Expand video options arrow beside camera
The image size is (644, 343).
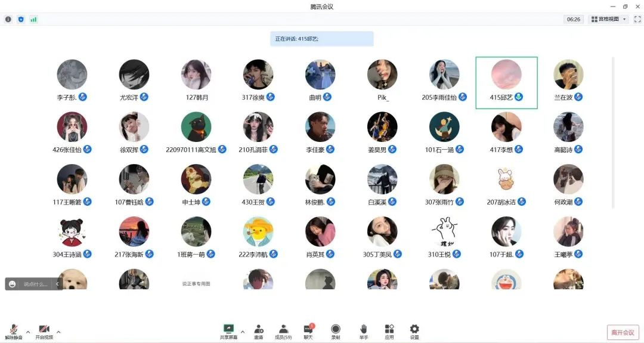tap(58, 332)
